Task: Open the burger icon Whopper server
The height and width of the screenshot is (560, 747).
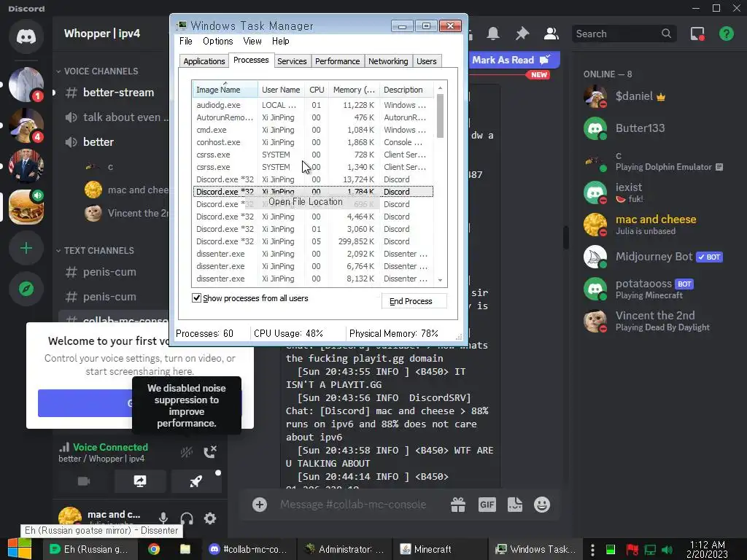Action: (26, 207)
